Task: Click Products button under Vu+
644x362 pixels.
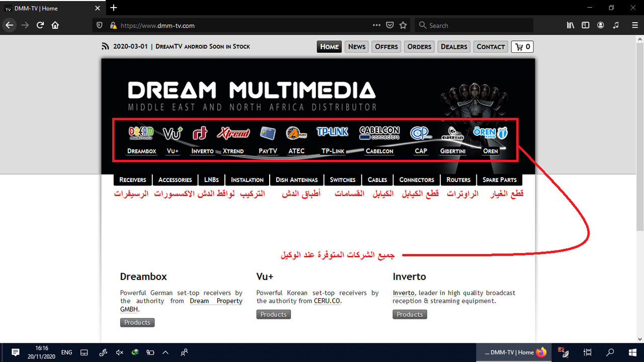Action: pos(274,315)
